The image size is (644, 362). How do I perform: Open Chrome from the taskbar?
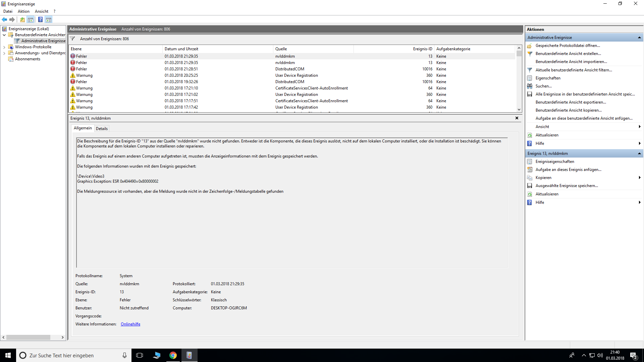[173, 355]
